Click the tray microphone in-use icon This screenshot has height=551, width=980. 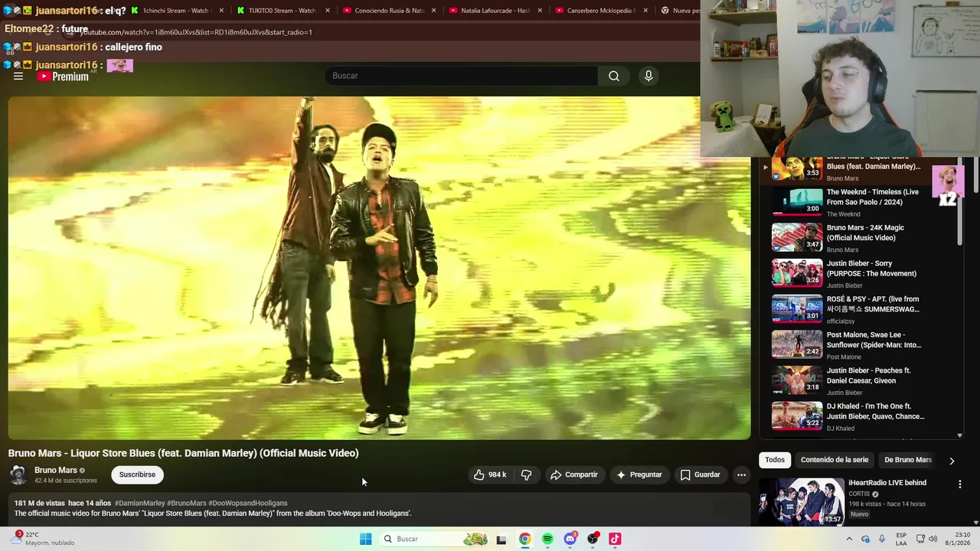tap(882, 539)
